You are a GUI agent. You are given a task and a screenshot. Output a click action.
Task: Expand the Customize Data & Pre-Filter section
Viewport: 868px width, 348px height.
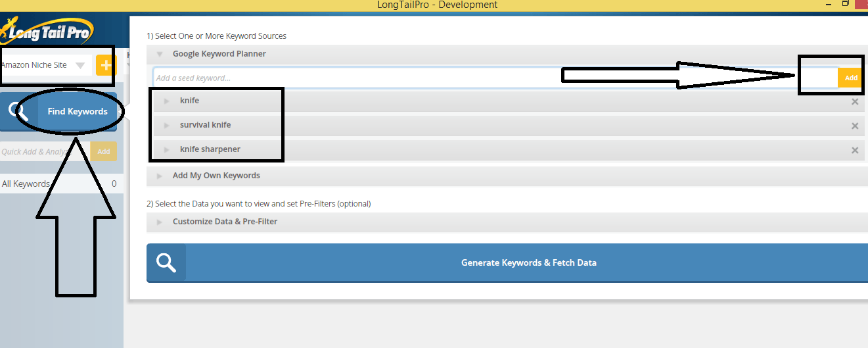[x=160, y=222]
